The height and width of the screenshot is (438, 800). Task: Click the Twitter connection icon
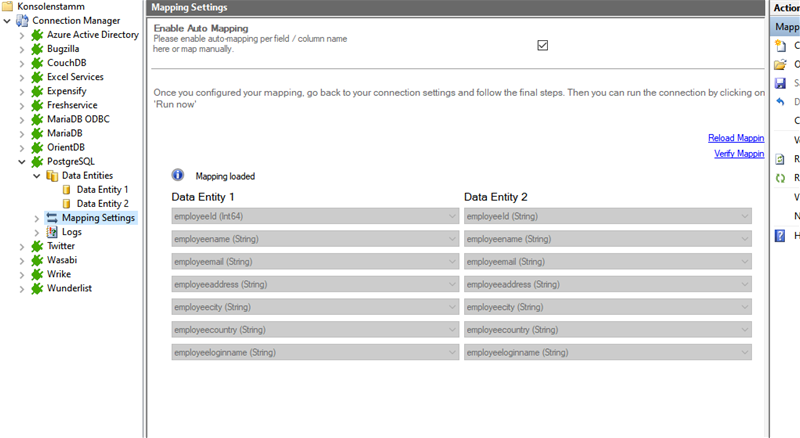38,246
